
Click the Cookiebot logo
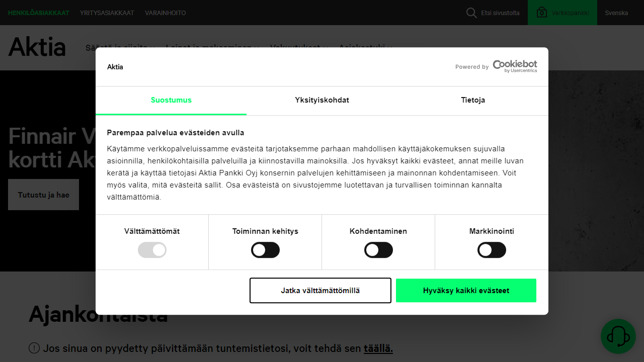point(514,66)
